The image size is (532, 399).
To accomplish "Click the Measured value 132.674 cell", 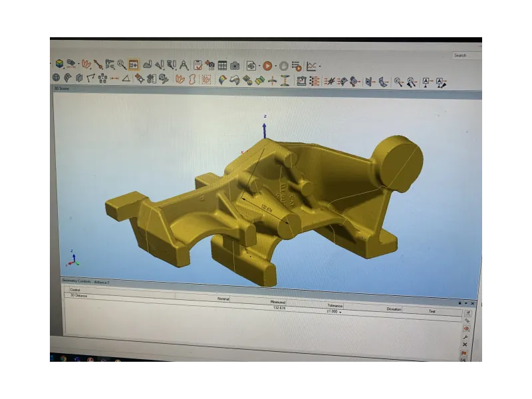I will pos(279,308).
